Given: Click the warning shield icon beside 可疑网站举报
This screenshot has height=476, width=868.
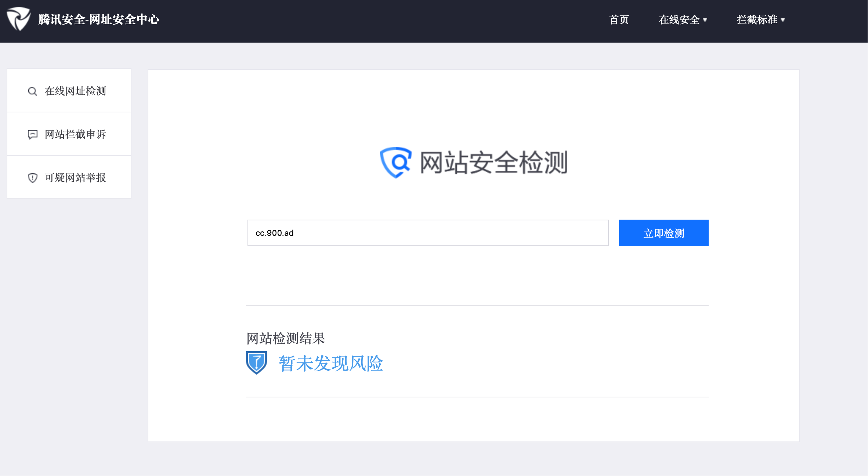Looking at the screenshot, I should (x=32, y=178).
